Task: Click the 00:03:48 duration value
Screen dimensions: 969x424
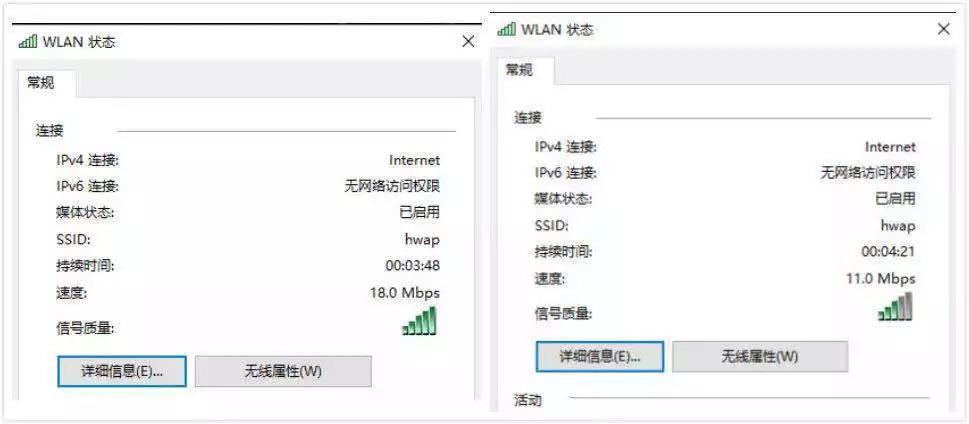Action: [x=412, y=266]
